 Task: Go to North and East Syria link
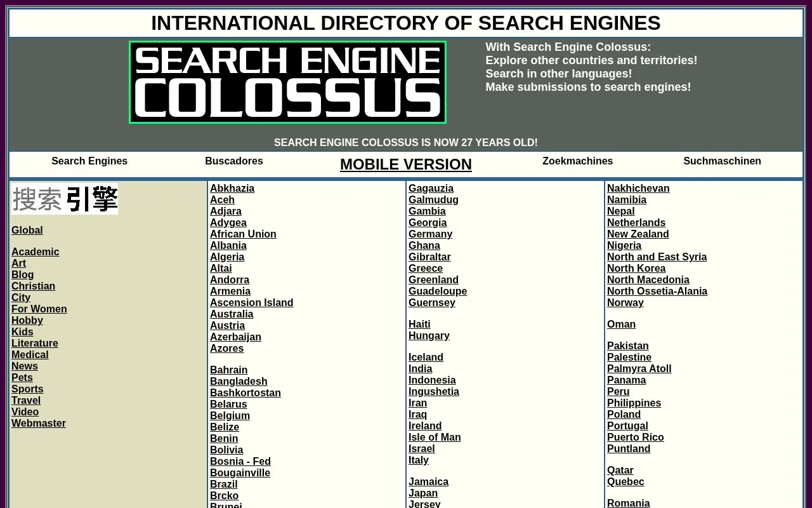(657, 257)
